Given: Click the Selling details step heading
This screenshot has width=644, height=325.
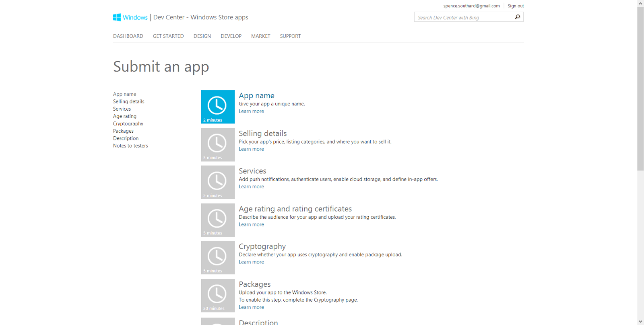Looking at the screenshot, I should pos(263,134).
